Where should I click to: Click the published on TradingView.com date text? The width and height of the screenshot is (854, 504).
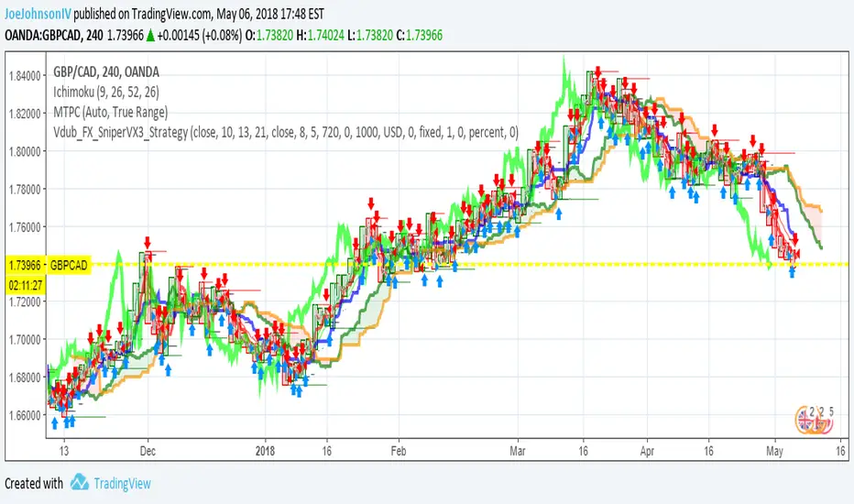coord(199,14)
